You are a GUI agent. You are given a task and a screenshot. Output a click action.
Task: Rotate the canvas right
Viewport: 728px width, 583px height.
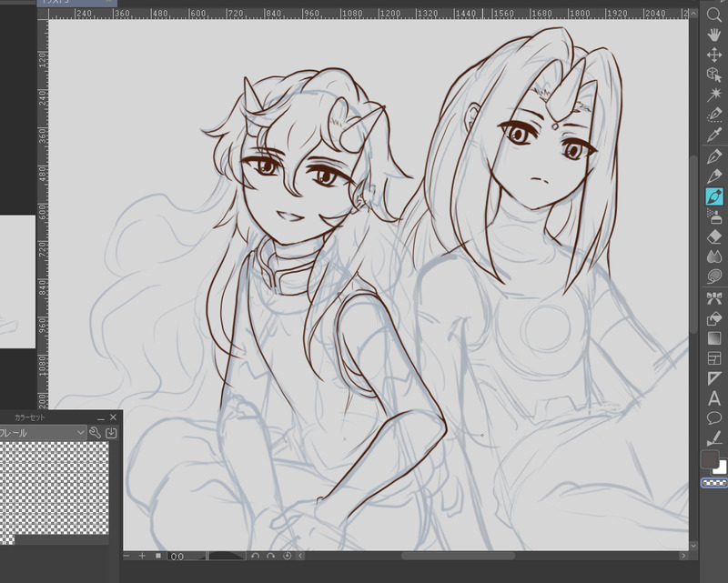point(270,556)
